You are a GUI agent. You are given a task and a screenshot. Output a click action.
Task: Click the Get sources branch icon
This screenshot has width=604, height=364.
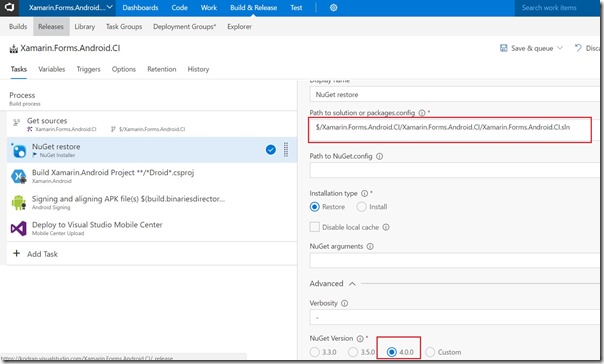[16, 122]
